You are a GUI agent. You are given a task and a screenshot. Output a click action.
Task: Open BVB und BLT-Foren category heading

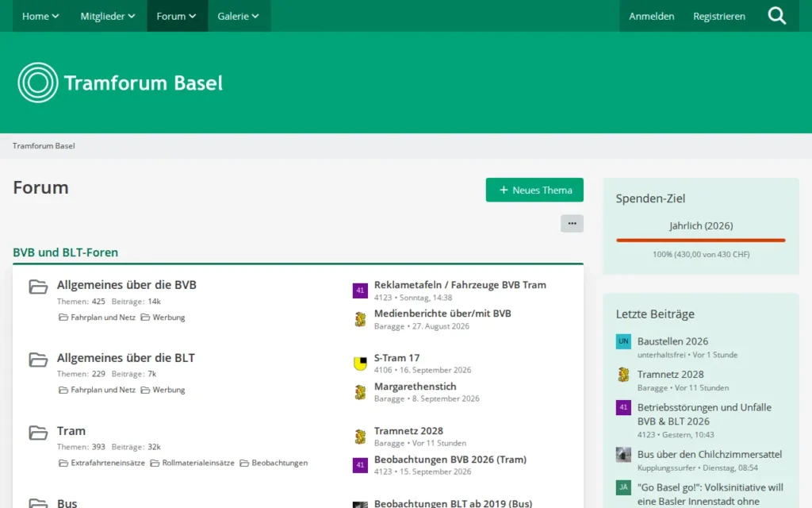[65, 252]
